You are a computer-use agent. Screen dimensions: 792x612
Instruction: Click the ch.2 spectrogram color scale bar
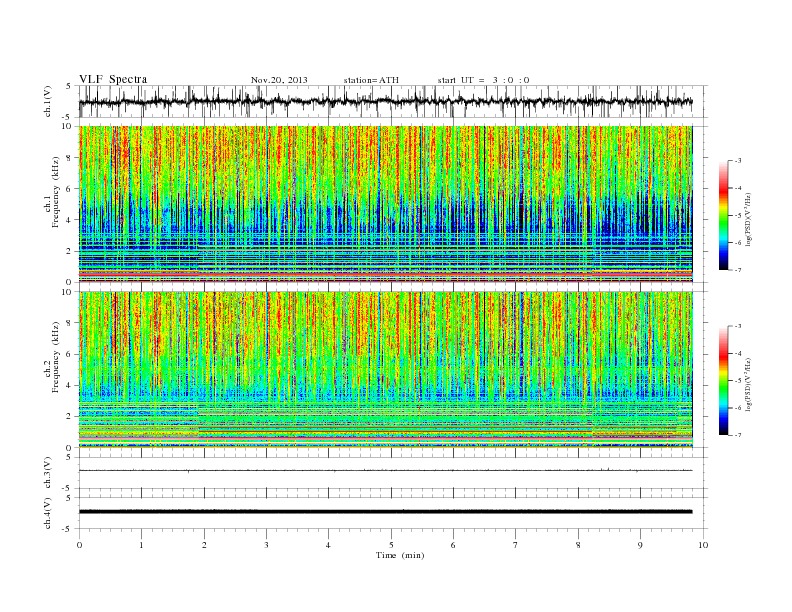point(723,381)
